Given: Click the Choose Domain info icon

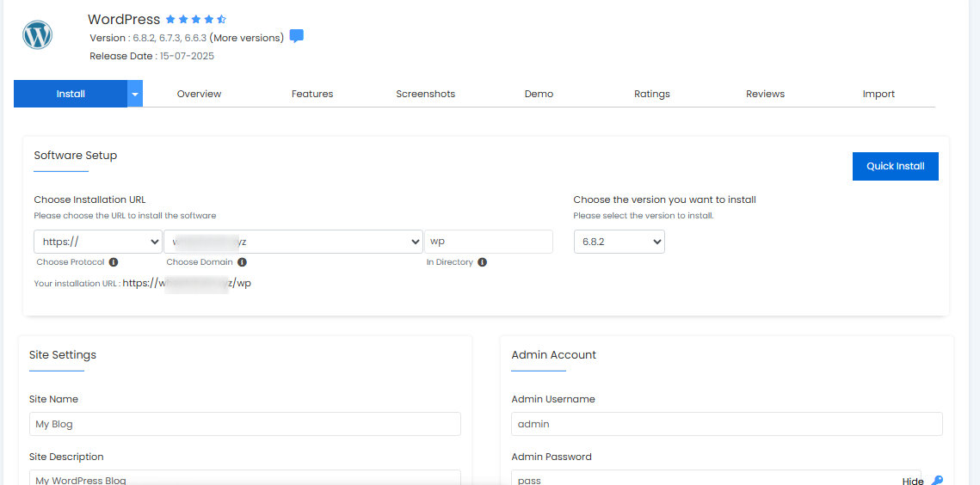Looking at the screenshot, I should 242,262.
